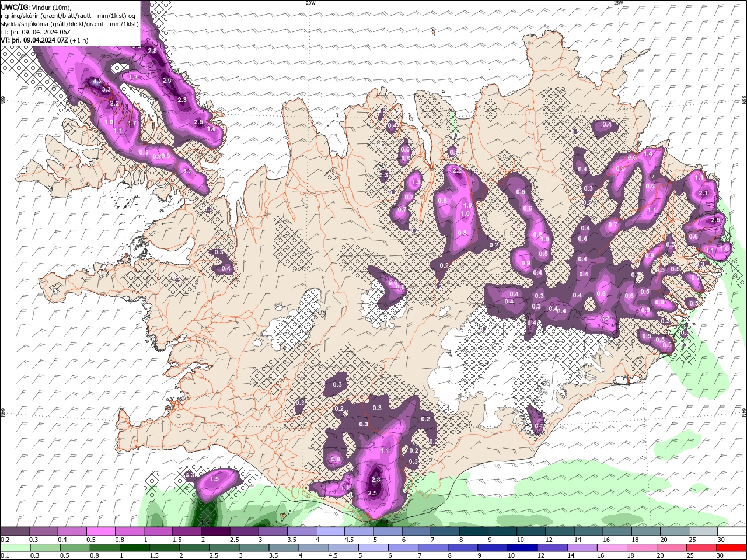Click the 4.2 snowfall value on the map

tap(97, 82)
